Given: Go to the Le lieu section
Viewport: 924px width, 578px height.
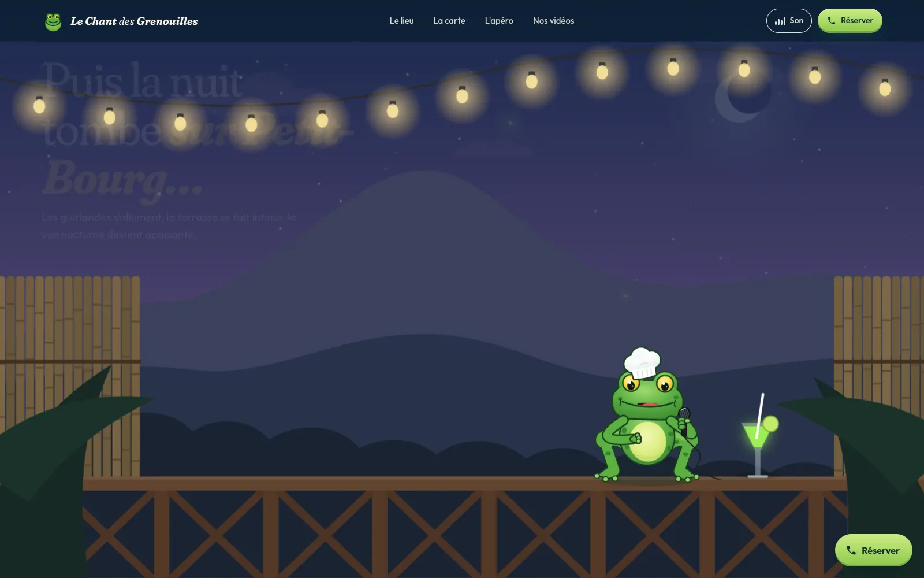Looking at the screenshot, I should coord(401,21).
